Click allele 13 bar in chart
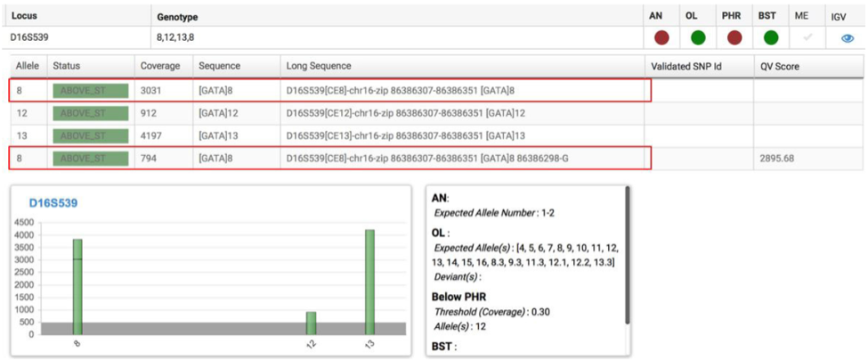Image resolution: width=868 pixels, height=360 pixels. pos(369,282)
